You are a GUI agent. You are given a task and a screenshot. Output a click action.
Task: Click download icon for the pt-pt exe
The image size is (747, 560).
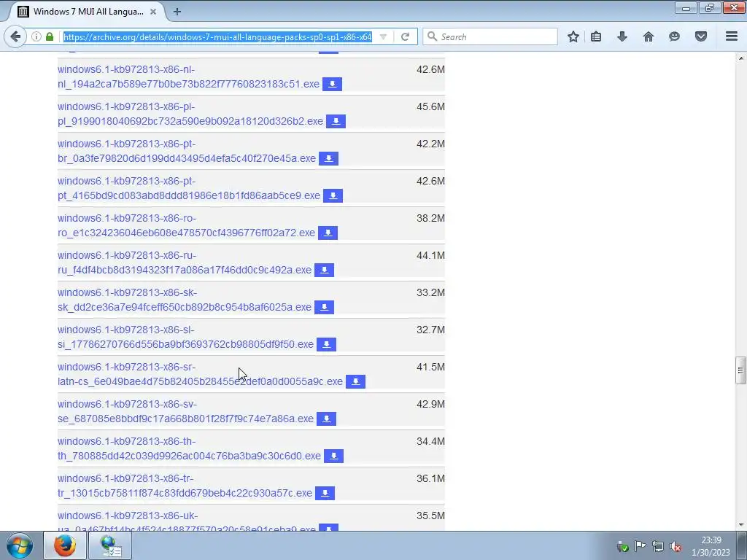point(333,195)
